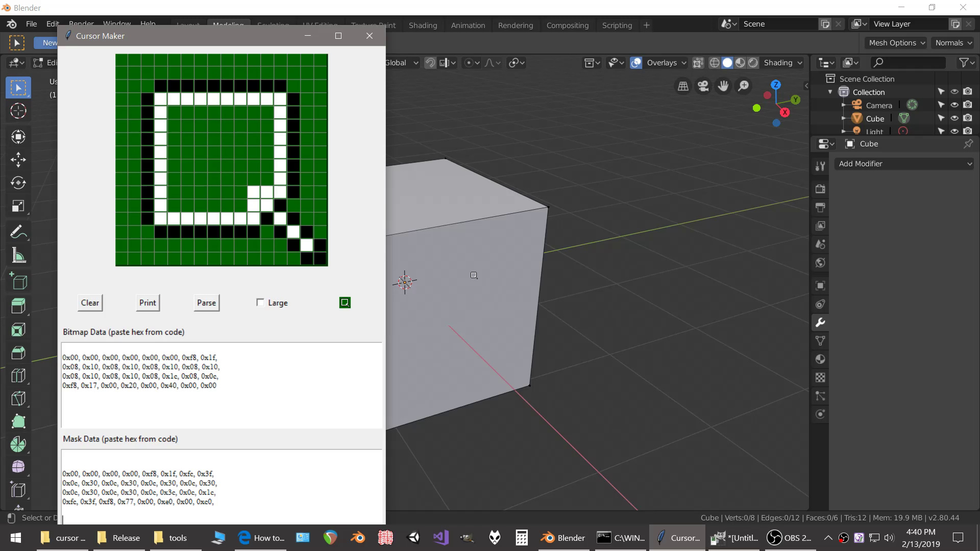Toggle visibility of Cube object
The height and width of the screenshot is (551, 980).
click(x=955, y=118)
